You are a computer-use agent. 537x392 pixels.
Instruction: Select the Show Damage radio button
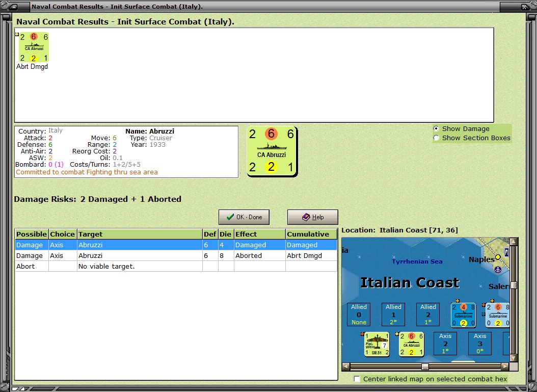(x=436, y=129)
